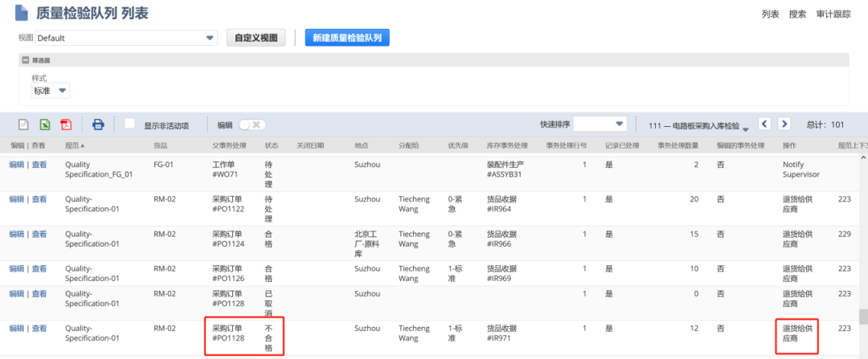Go to previous page with left arrow

[x=764, y=124]
